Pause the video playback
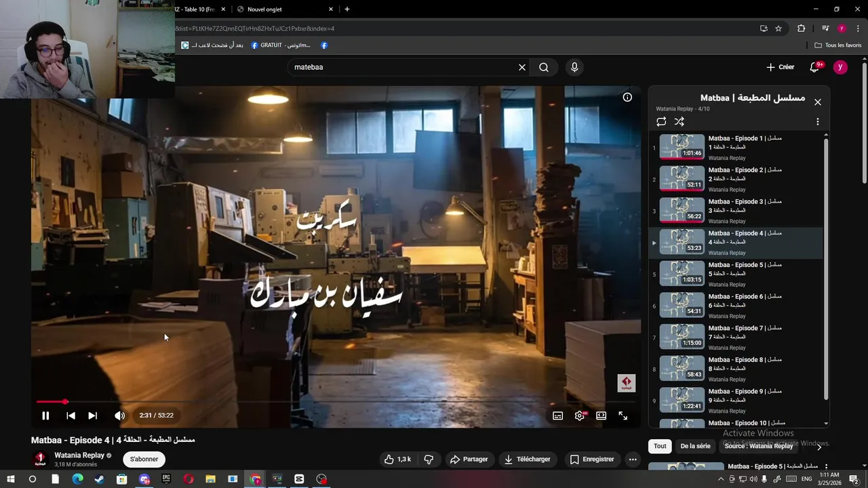868x488 pixels. pos(45,415)
